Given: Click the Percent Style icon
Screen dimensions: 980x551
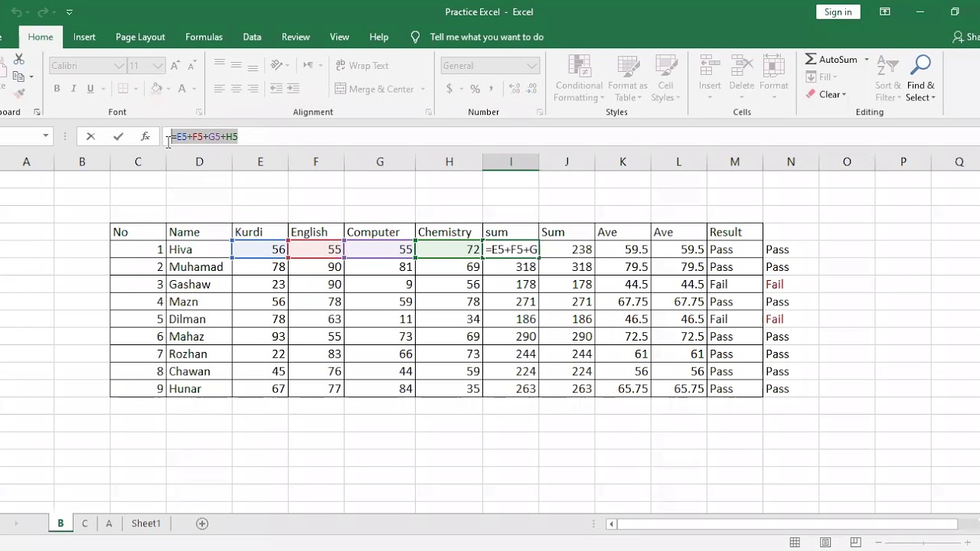Looking at the screenshot, I should (475, 89).
